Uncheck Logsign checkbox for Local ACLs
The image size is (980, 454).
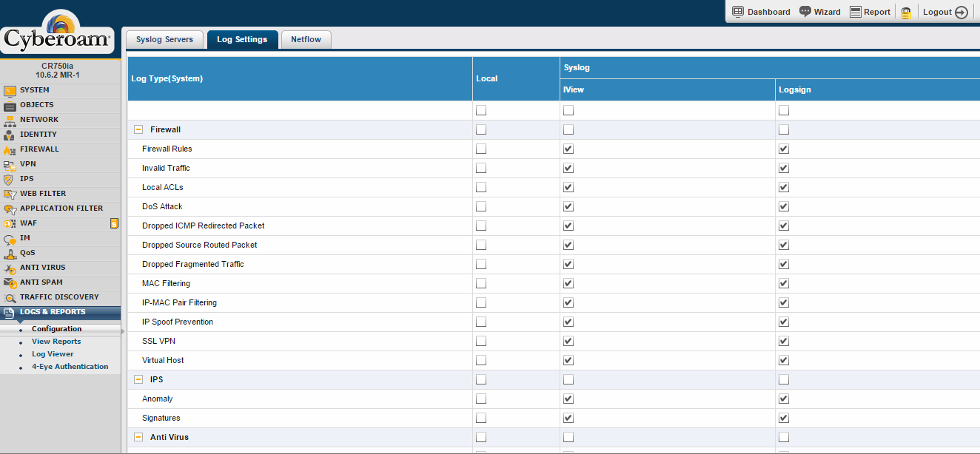[784, 187]
